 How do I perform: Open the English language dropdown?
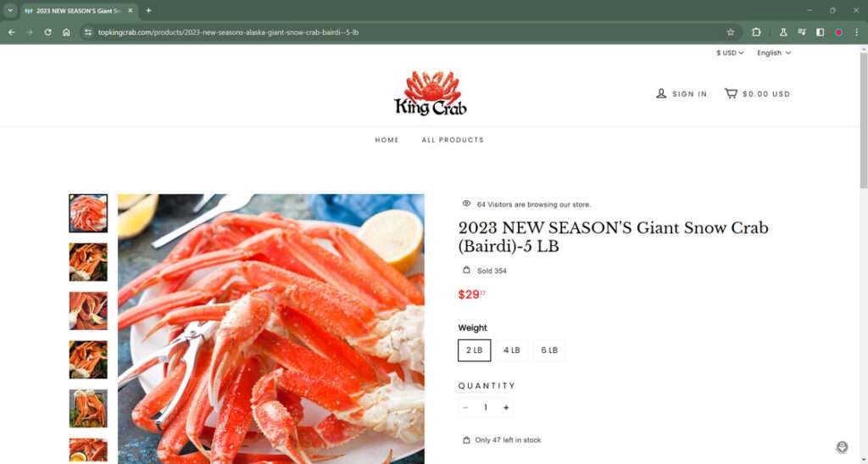[774, 53]
